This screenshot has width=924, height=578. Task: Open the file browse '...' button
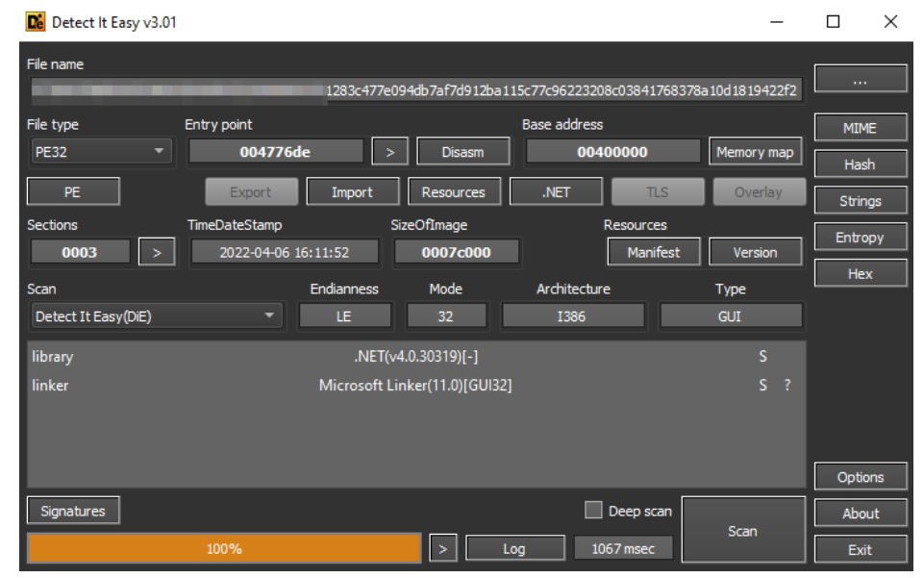coord(860,79)
